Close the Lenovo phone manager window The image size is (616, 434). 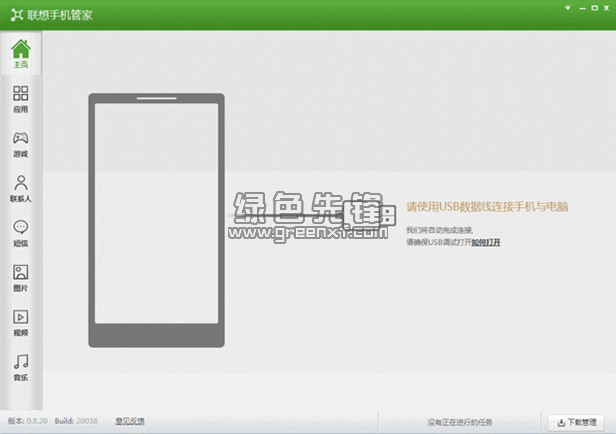coord(607,8)
